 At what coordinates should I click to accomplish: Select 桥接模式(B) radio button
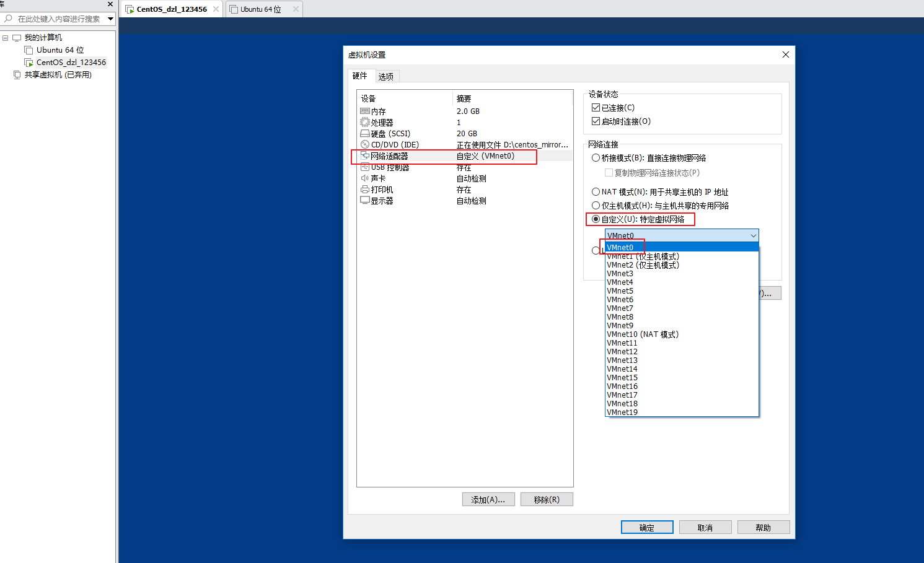pyautogui.click(x=596, y=158)
